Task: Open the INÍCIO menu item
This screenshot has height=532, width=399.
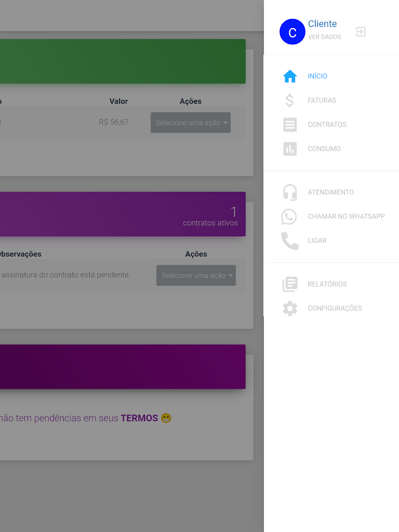Action: click(318, 76)
